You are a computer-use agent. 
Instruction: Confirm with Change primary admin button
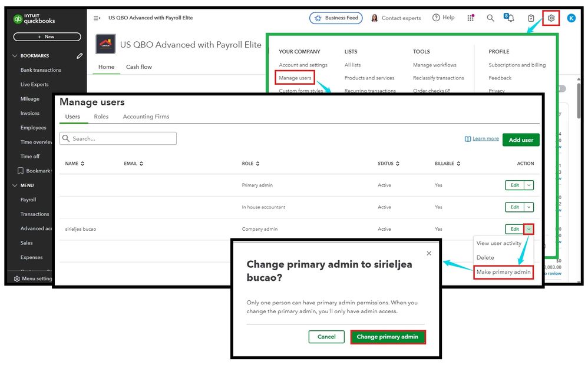coord(387,337)
